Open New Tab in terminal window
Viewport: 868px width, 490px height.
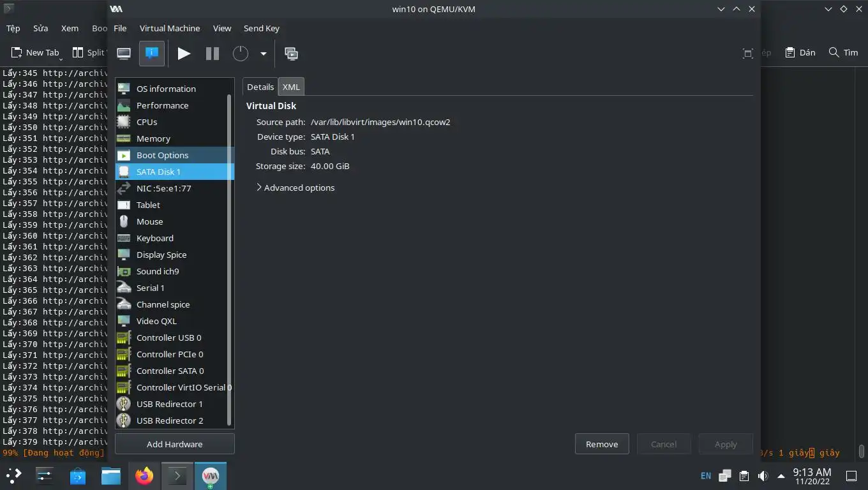click(x=35, y=52)
